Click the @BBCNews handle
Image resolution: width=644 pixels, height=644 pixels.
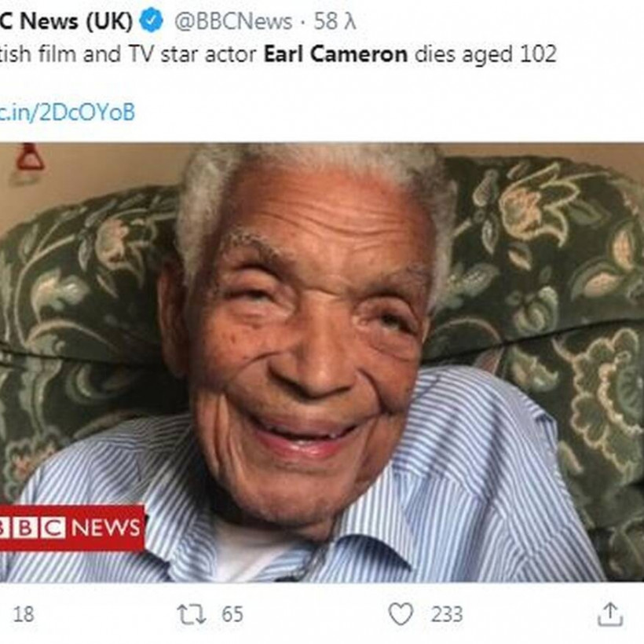click(x=232, y=21)
